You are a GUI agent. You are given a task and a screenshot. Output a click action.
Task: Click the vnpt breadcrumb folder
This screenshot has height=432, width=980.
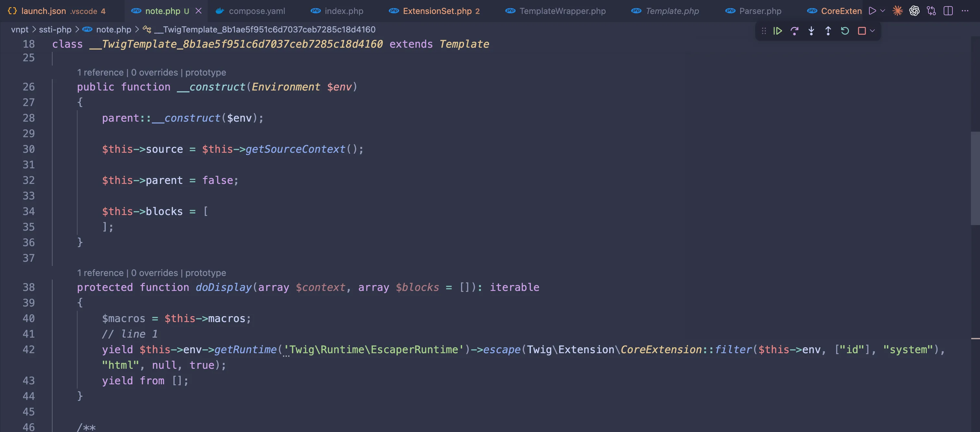click(x=20, y=29)
